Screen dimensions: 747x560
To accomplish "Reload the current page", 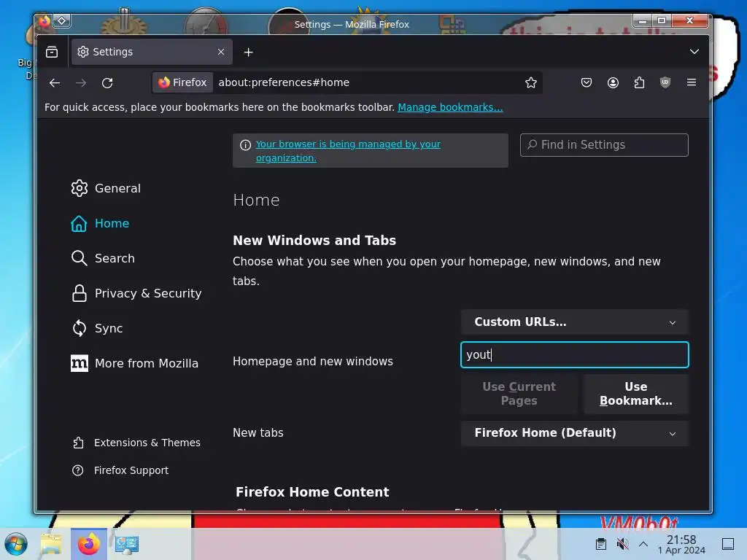I will point(108,83).
